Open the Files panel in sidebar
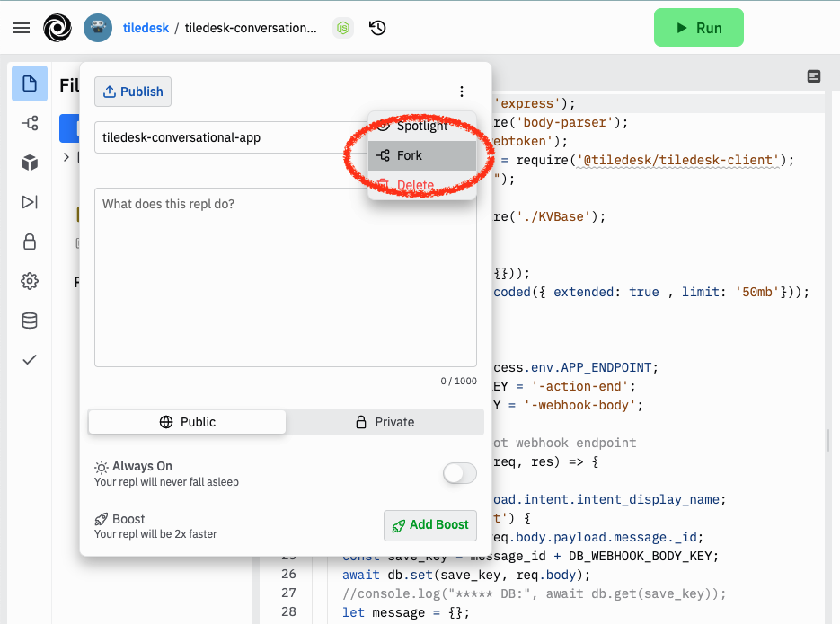This screenshot has height=624, width=840. click(30, 84)
